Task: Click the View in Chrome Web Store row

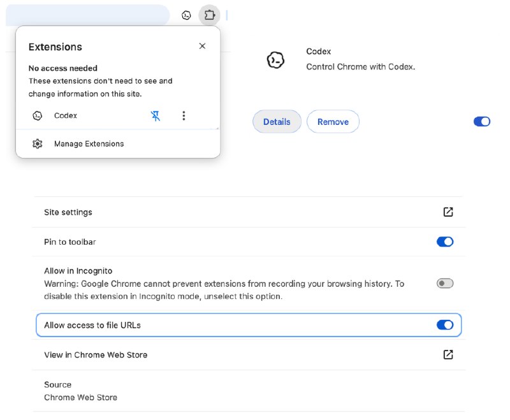Action: [249, 354]
